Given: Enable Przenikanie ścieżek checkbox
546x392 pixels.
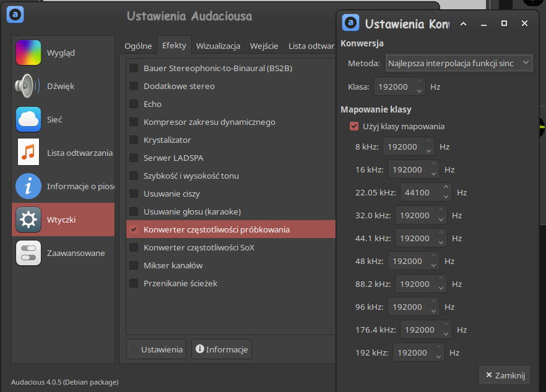Looking at the screenshot, I should click(134, 283).
